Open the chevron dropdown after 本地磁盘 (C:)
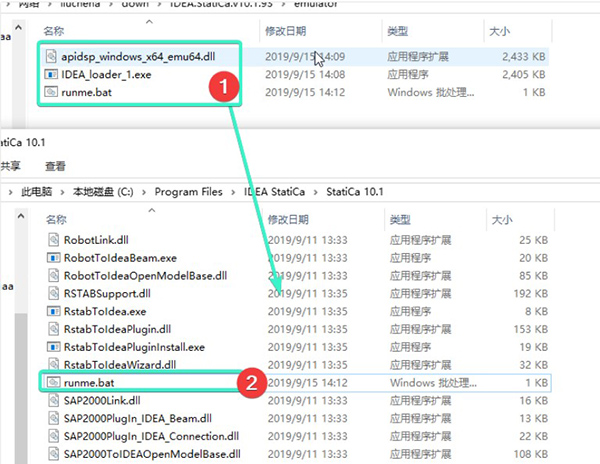Viewport: 600px width, 464px height. point(142,190)
